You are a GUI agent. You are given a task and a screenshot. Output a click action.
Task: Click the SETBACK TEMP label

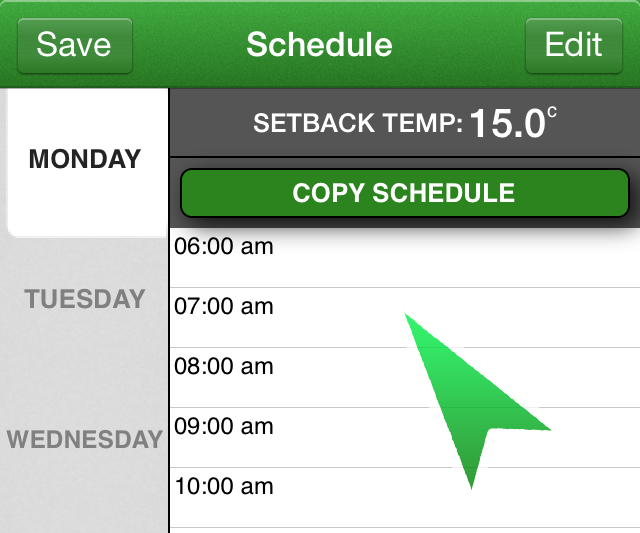point(358,124)
